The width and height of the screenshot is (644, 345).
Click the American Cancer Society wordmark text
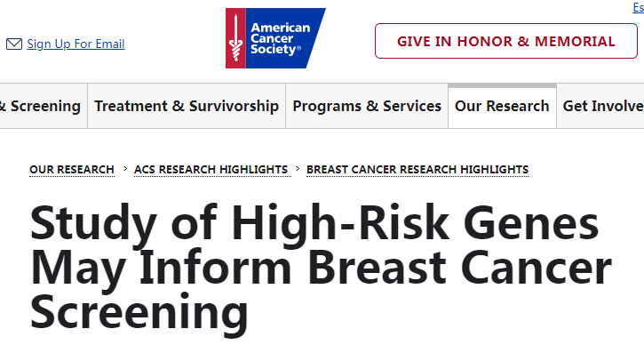(281, 38)
